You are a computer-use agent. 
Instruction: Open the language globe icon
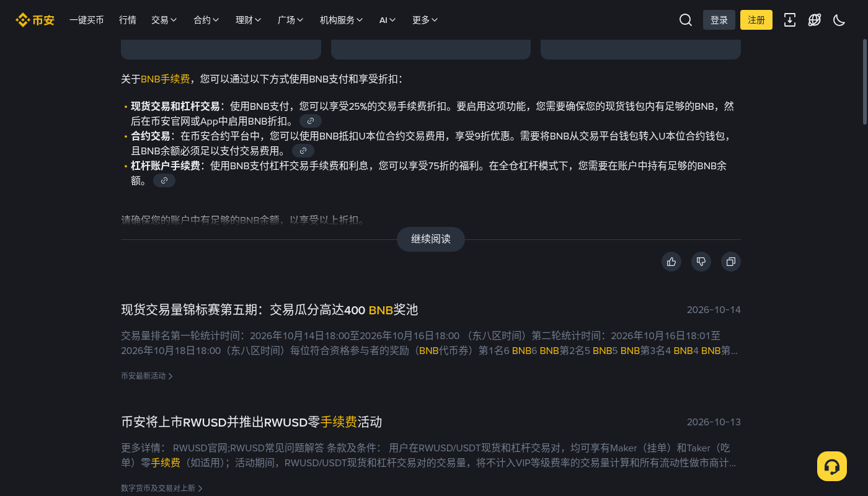pos(815,20)
